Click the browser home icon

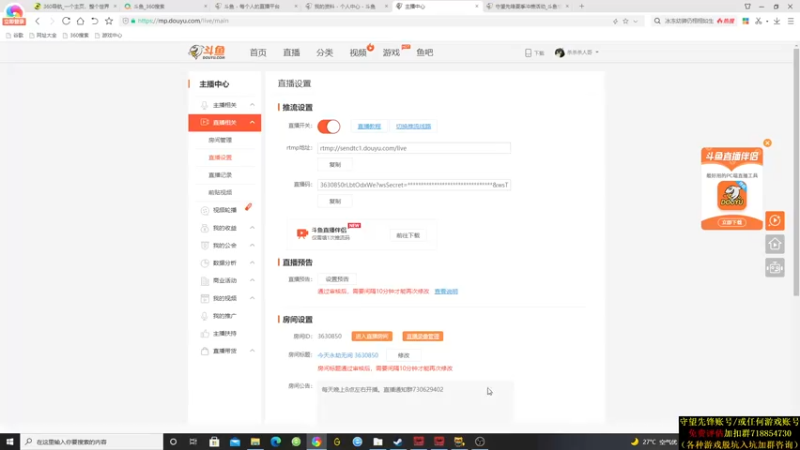click(80, 21)
